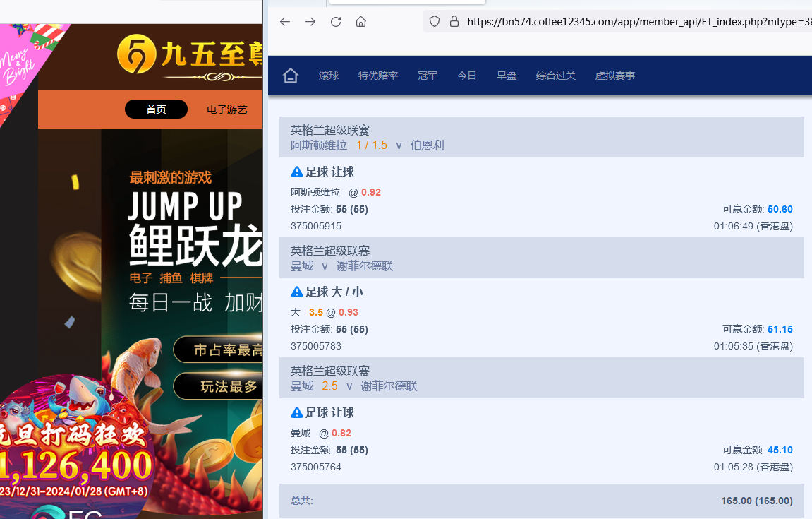Click warning icon beside 足球 让球 for 曼城
The height and width of the screenshot is (519, 812).
(297, 412)
